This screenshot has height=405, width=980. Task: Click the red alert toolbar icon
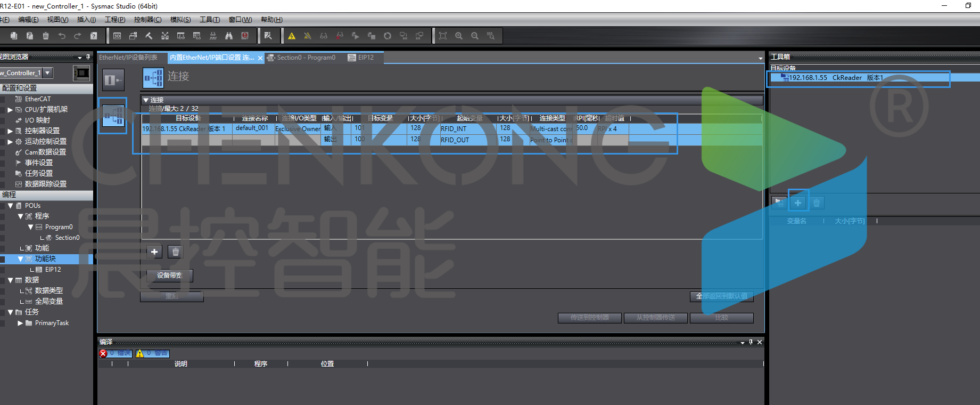point(245,36)
